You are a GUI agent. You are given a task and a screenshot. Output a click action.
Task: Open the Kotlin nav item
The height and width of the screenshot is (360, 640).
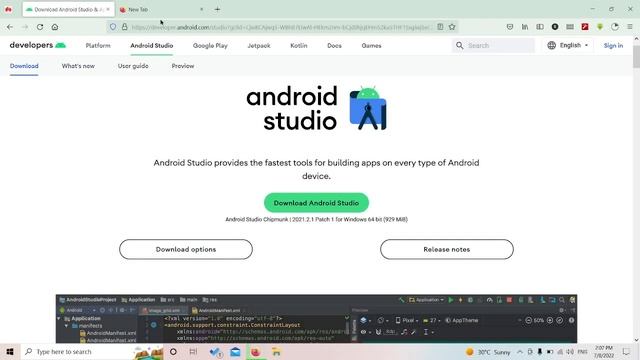coord(299,46)
